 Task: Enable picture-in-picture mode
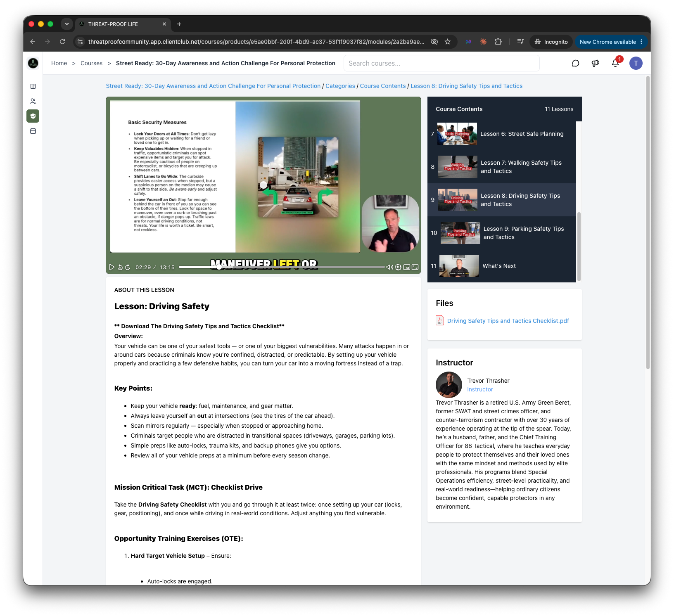(407, 267)
